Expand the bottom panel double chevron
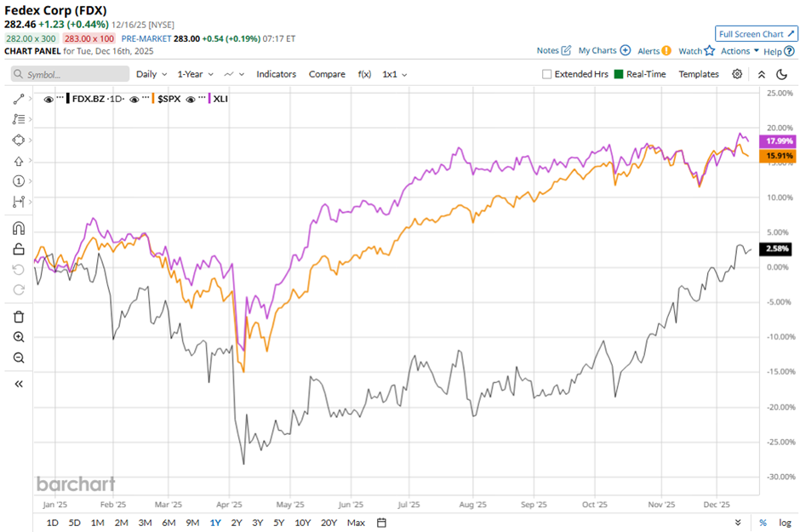 click(738, 523)
